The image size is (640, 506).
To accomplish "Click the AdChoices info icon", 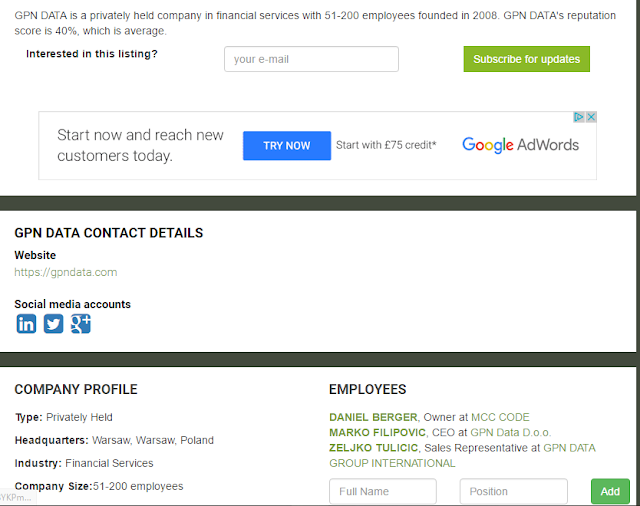I will [579, 117].
